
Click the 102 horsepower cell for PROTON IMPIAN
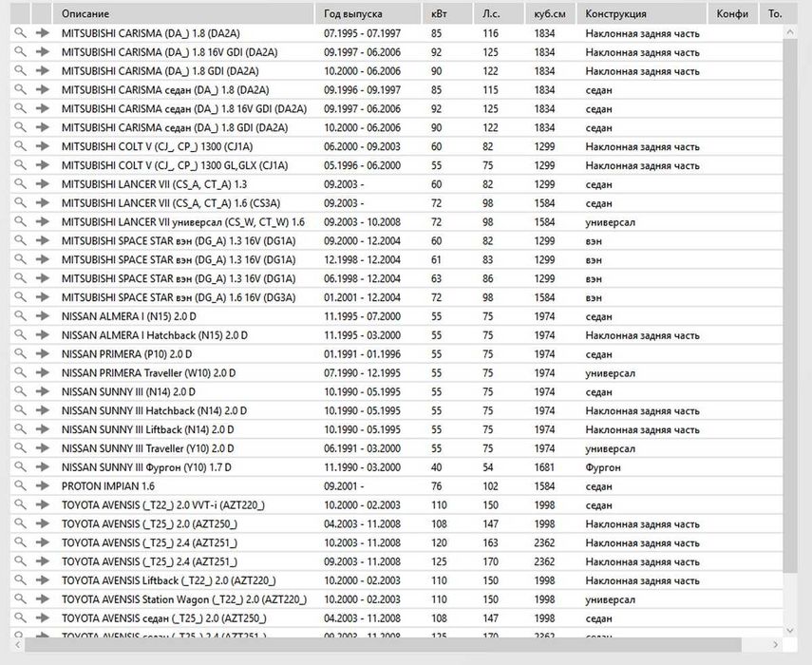pyautogui.click(x=490, y=486)
